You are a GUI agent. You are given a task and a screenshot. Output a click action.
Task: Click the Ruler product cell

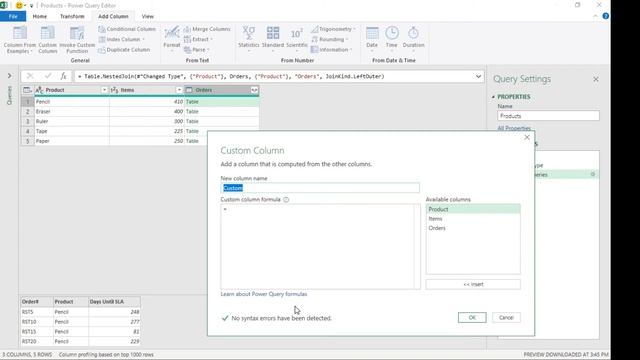pos(72,121)
